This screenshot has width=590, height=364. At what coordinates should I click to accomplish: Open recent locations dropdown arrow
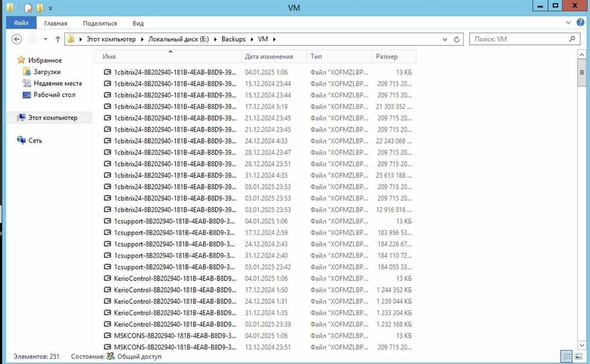point(46,39)
